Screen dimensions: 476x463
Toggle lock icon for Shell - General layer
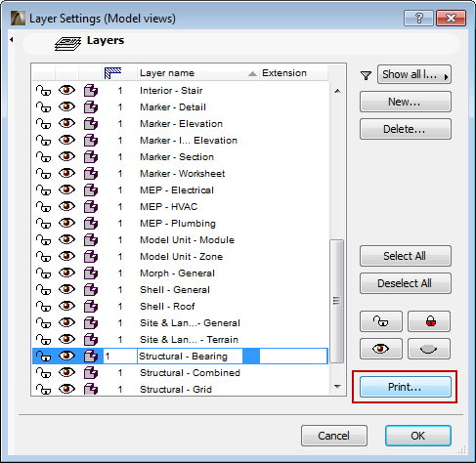pos(43,290)
